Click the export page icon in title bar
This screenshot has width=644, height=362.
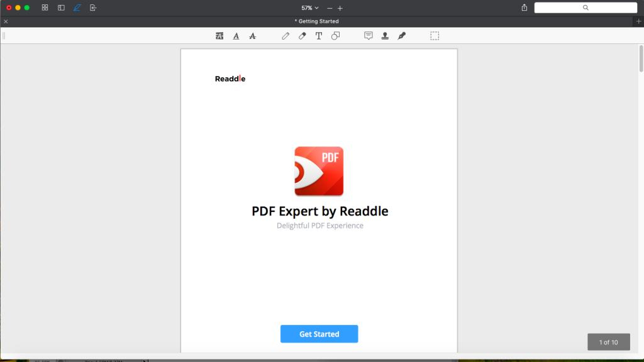point(93,8)
